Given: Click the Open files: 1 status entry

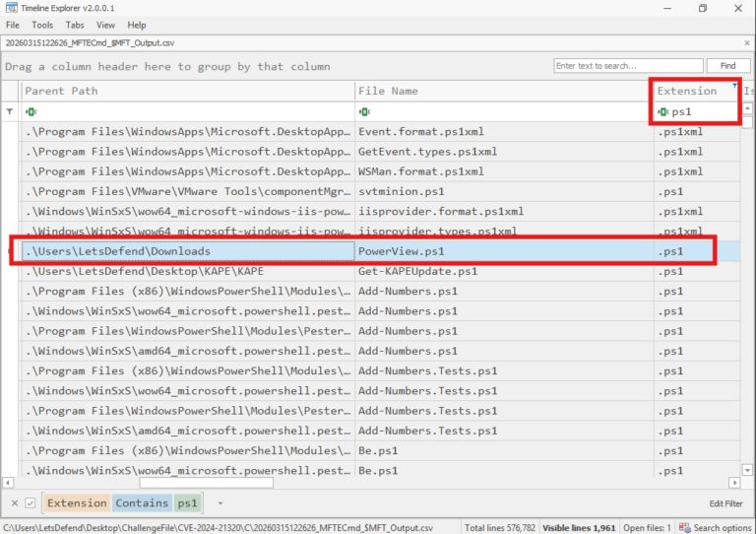Looking at the screenshot, I should pos(647,528).
